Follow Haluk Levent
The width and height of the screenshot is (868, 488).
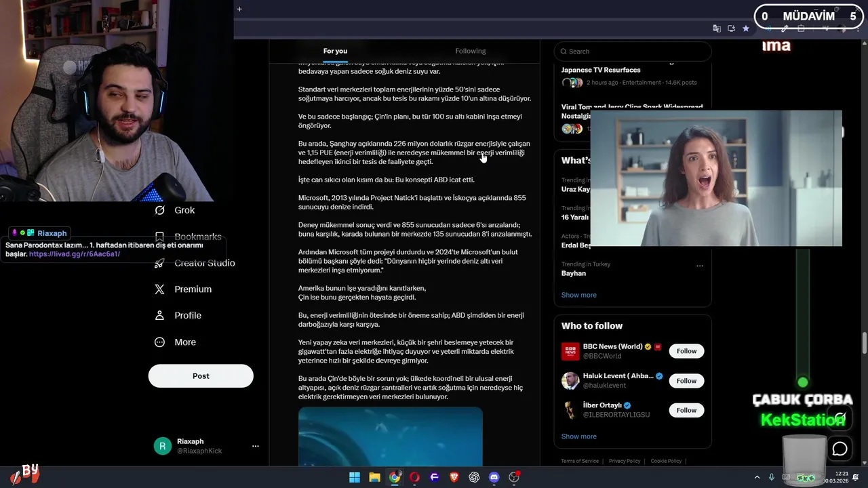686,381
